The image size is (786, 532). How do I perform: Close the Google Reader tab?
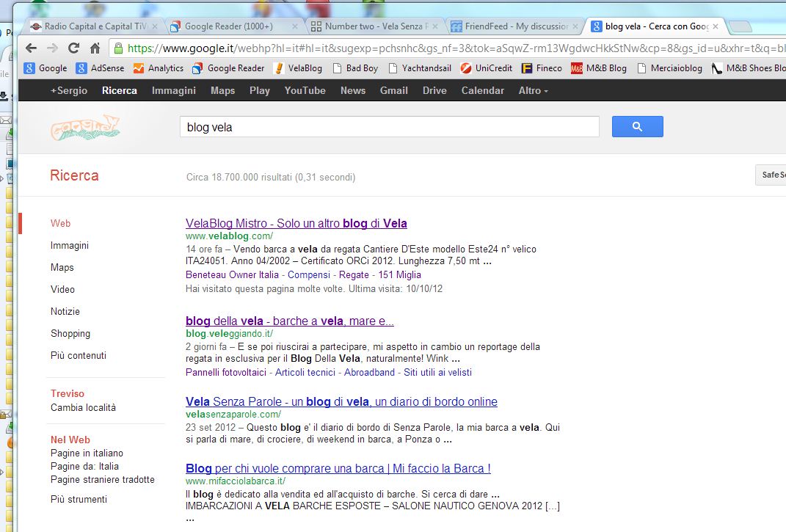coord(295,26)
